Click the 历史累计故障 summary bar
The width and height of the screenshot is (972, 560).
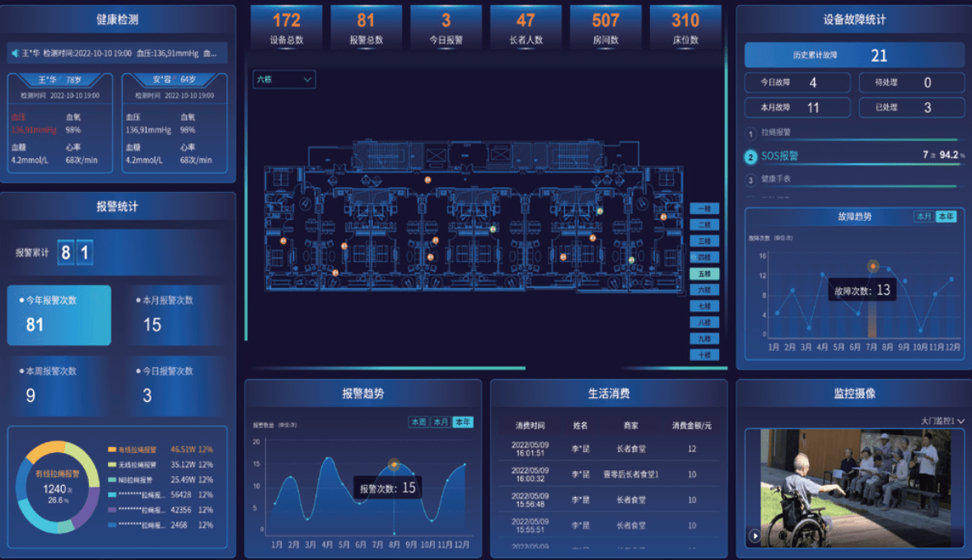(x=854, y=55)
